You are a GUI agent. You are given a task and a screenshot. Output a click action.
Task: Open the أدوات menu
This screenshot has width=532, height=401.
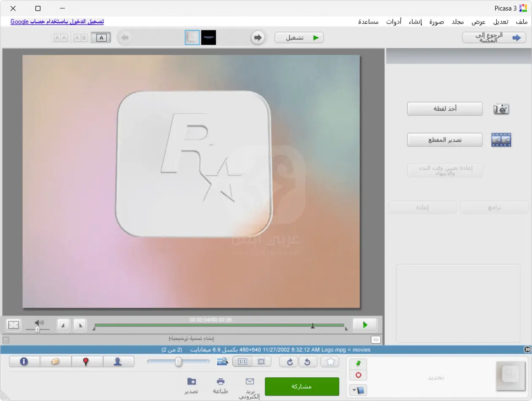click(394, 22)
